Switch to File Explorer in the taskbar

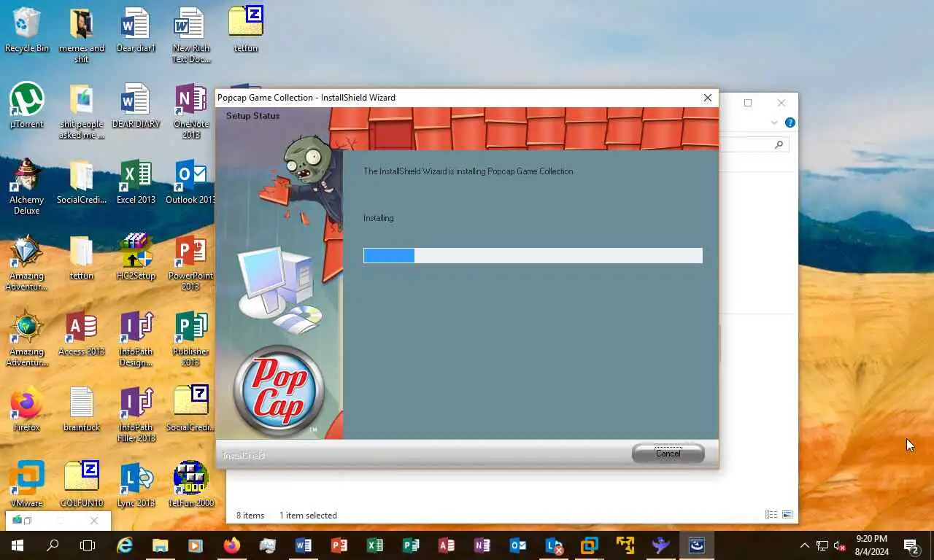coord(160,545)
